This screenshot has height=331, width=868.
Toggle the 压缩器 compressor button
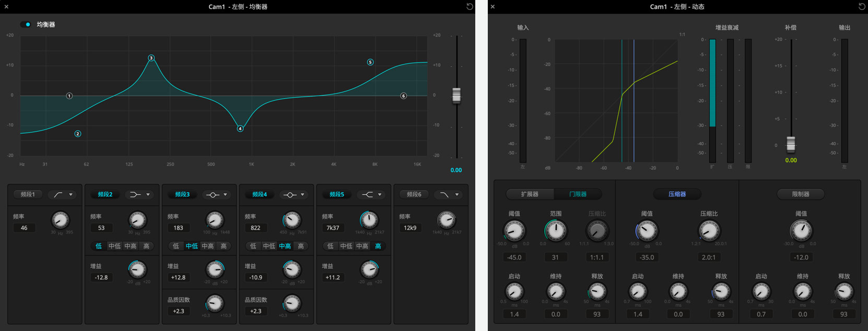(x=677, y=194)
